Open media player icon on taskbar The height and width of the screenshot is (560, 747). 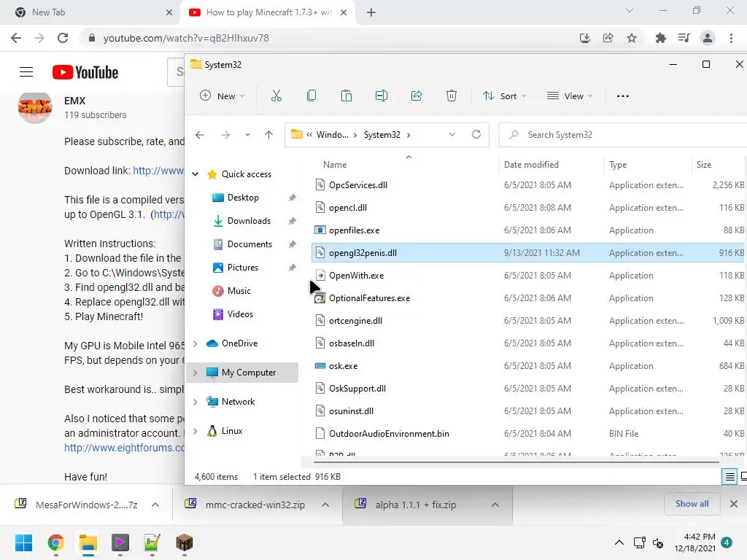[120, 542]
